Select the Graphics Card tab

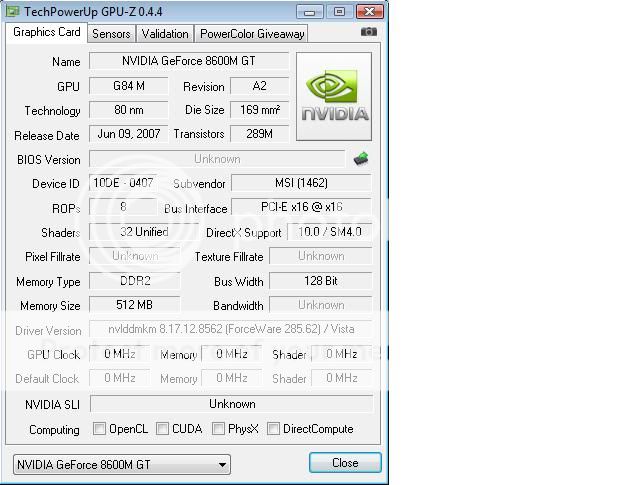click(x=47, y=32)
